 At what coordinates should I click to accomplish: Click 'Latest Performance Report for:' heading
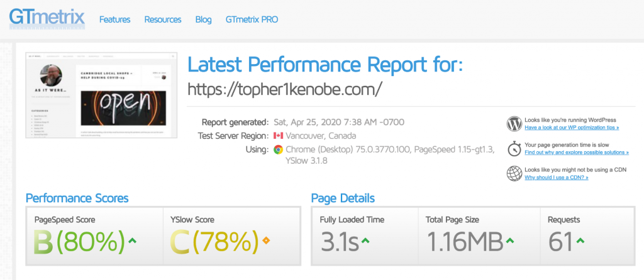[x=326, y=65]
